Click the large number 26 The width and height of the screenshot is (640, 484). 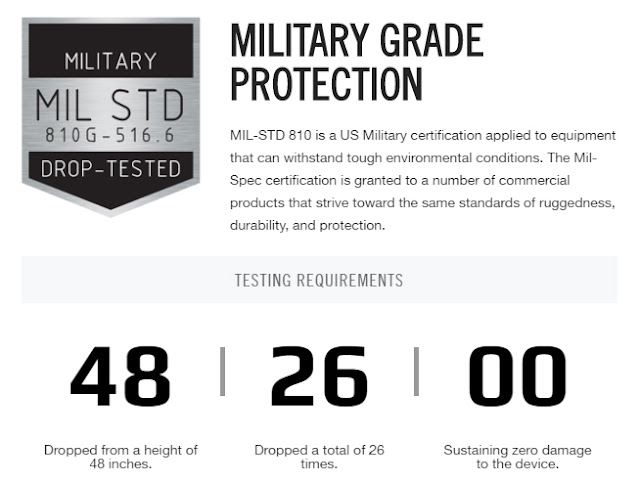click(x=319, y=376)
